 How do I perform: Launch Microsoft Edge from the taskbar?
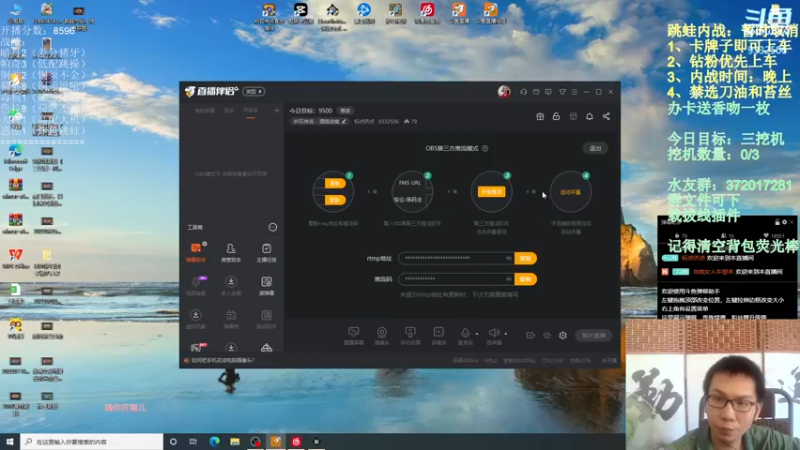pos(214,441)
